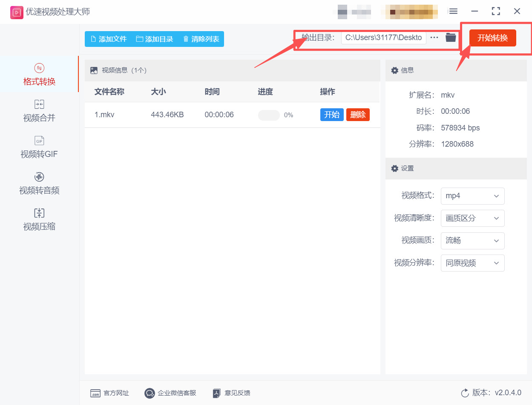This screenshot has height=405, width=532.
Task: Click the 1280x688 resolution value
Action: [457, 144]
